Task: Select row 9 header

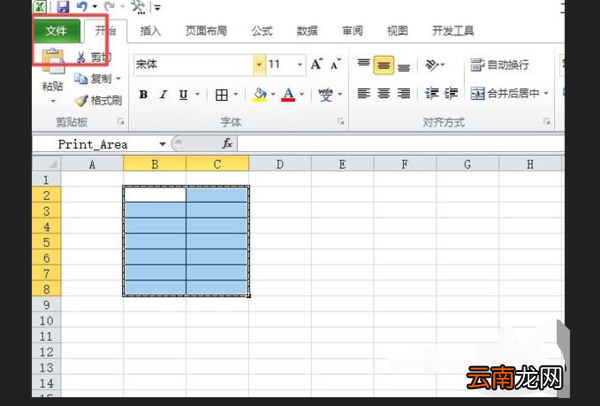Action: [46, 305]
